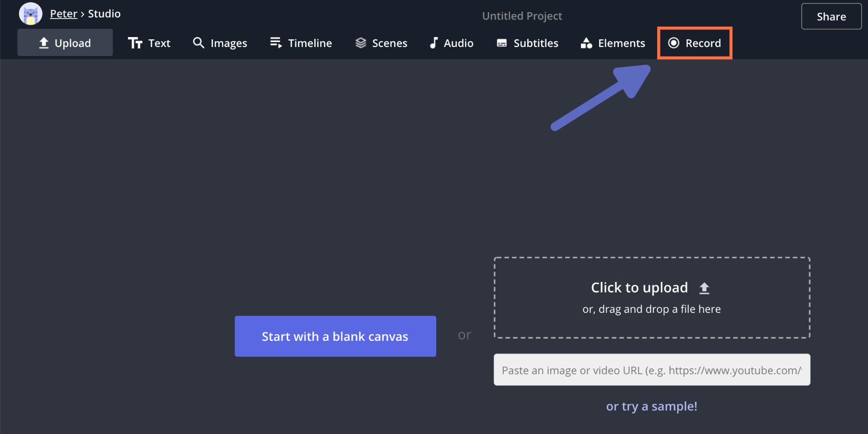Click the upload arrow icon in the drop zone
This screenshot has height=434, width=868.
[704, 288]
